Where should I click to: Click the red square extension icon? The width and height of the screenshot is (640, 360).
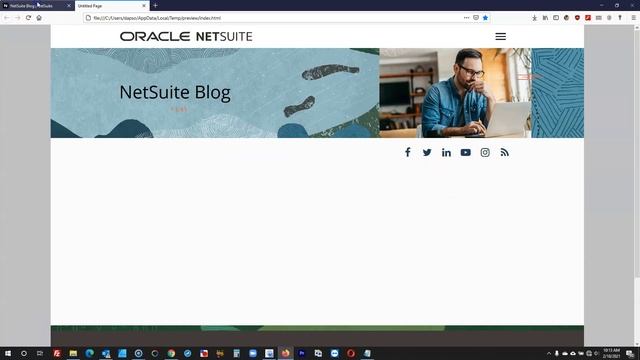pos(588,18)
